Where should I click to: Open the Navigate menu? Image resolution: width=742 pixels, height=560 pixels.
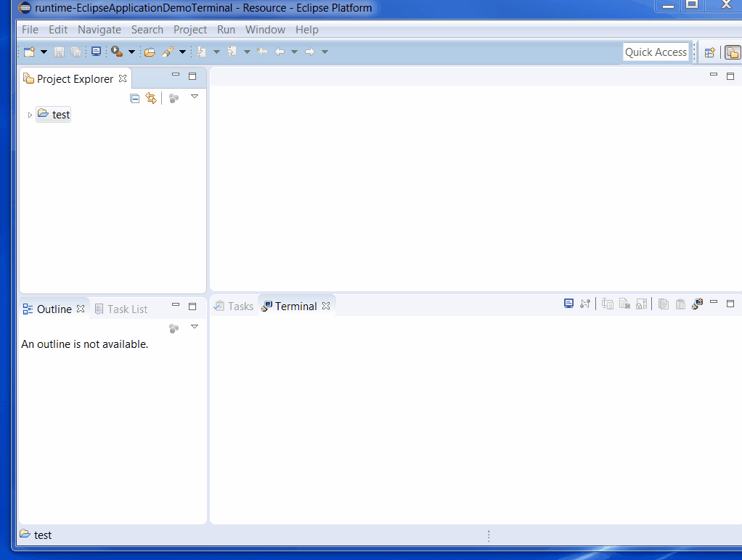pos(99,30)
